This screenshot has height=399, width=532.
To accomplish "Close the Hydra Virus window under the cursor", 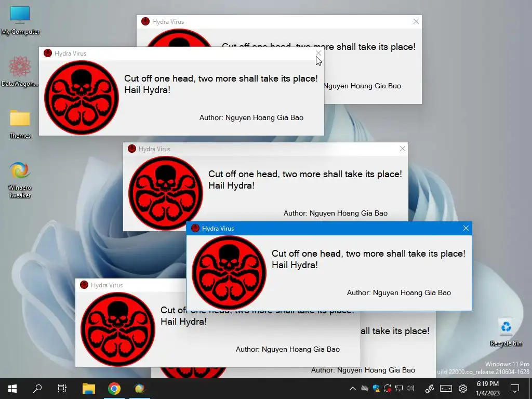I will 318,54.
